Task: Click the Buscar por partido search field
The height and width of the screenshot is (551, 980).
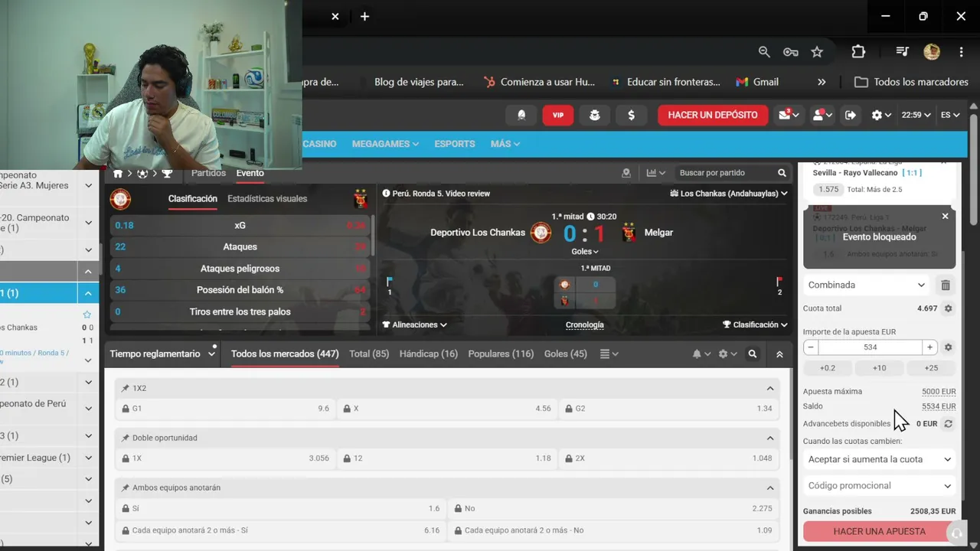Action: (x=723, y=173)
